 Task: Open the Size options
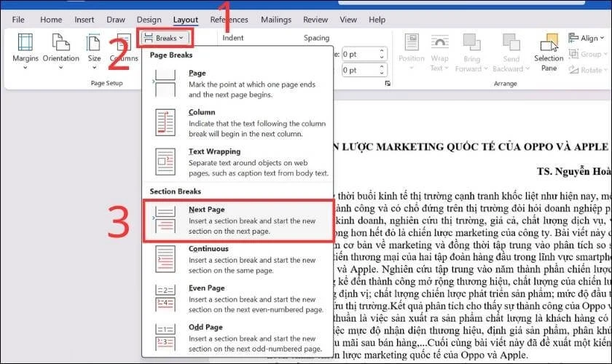[x=94, y=51]
